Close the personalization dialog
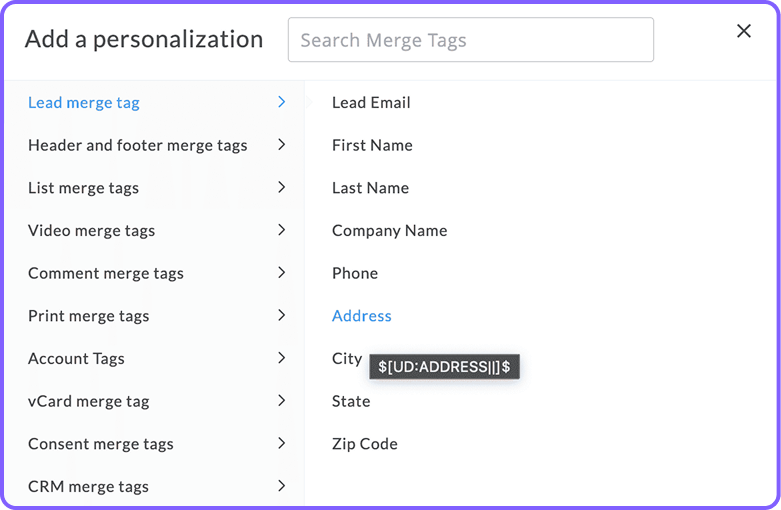Screen dimensions: 781x510 pos(744,31)
